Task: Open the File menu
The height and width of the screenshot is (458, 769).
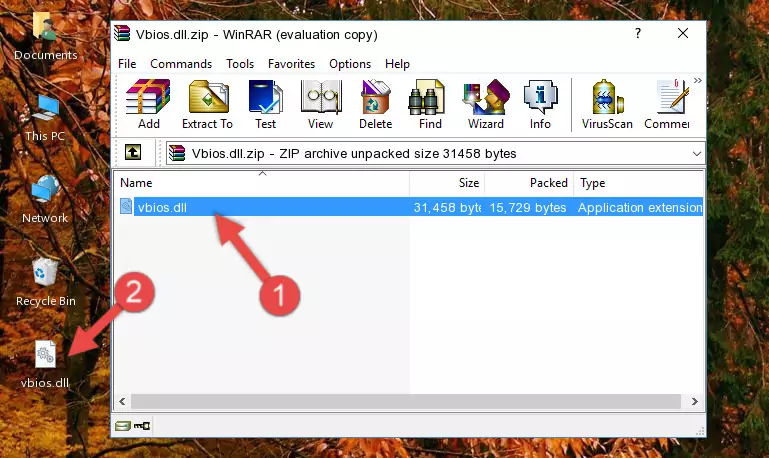Action: 127,64
